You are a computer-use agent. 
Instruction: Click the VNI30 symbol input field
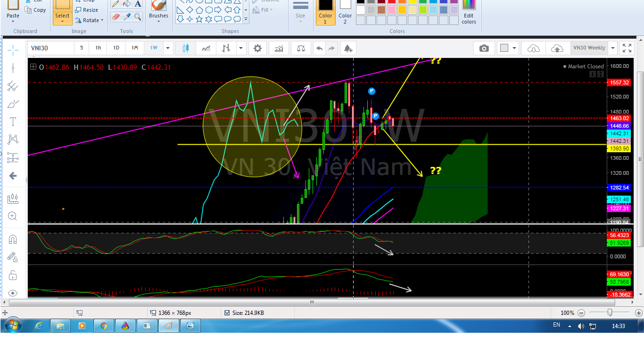(x=50, y=48)
